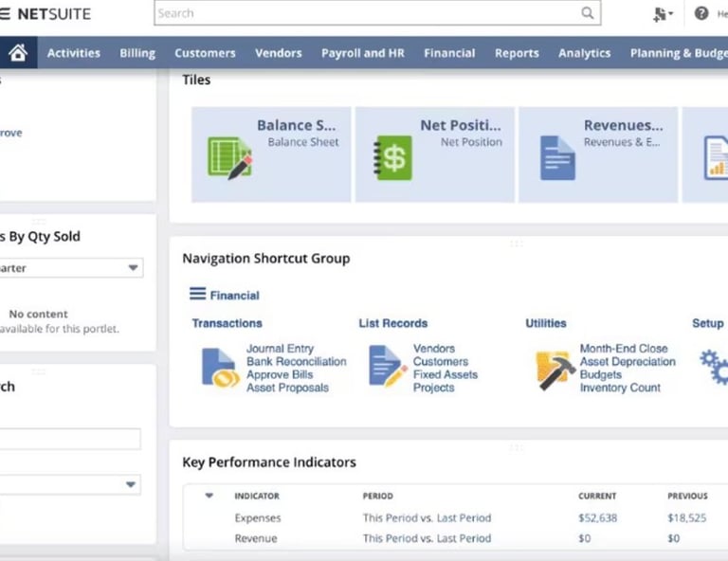Open the Balance Sheet tile icon
This screenshot has width=728, height=561.
[x=229, y=158]
